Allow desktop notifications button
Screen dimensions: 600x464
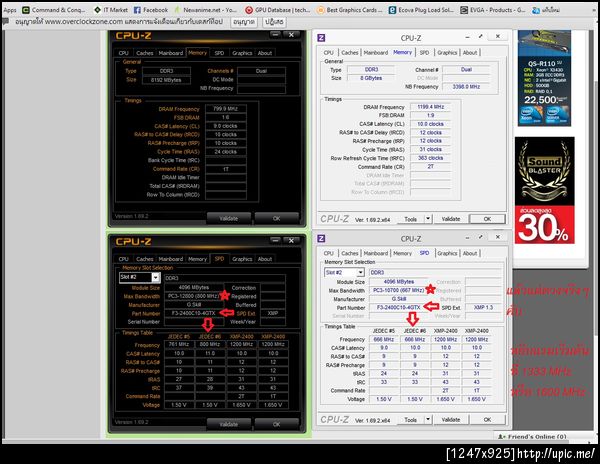(x=244, y=22)
